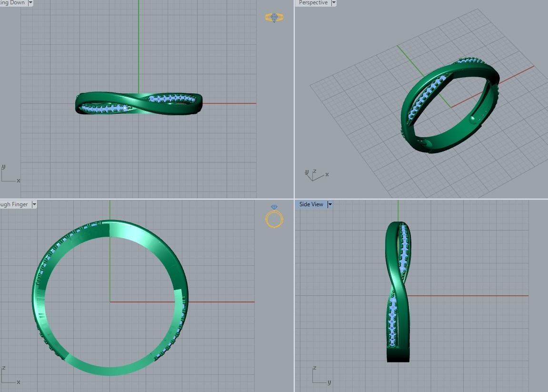Open the Perspective viewport dropdown arrow
548x392 pixels.
click(333, 2)
